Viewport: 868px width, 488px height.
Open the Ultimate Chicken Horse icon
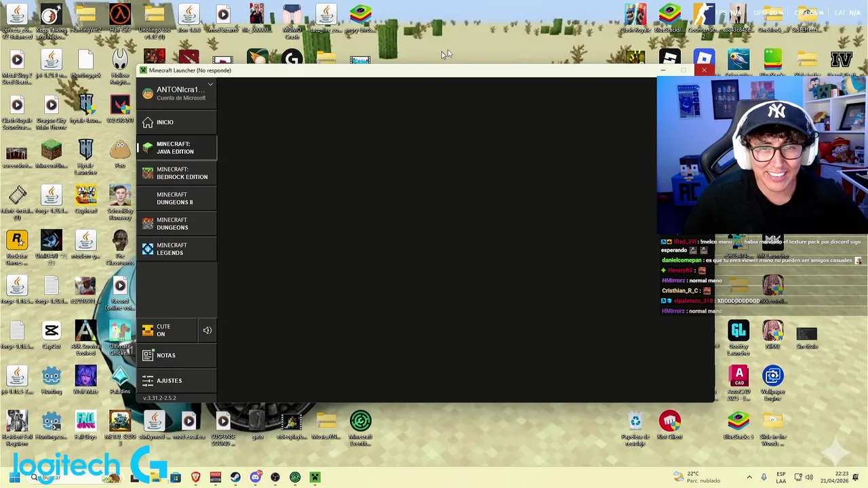120,338
